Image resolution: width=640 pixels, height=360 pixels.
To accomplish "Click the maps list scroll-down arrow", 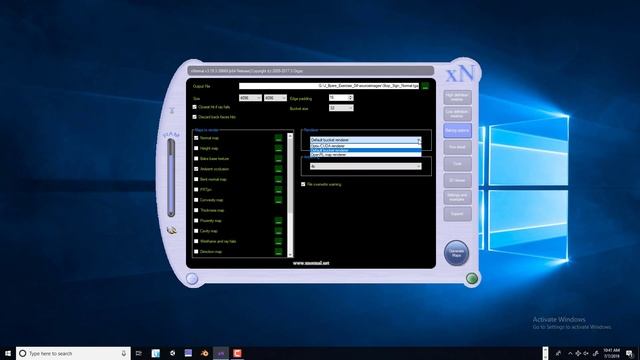I will [290, 255].
